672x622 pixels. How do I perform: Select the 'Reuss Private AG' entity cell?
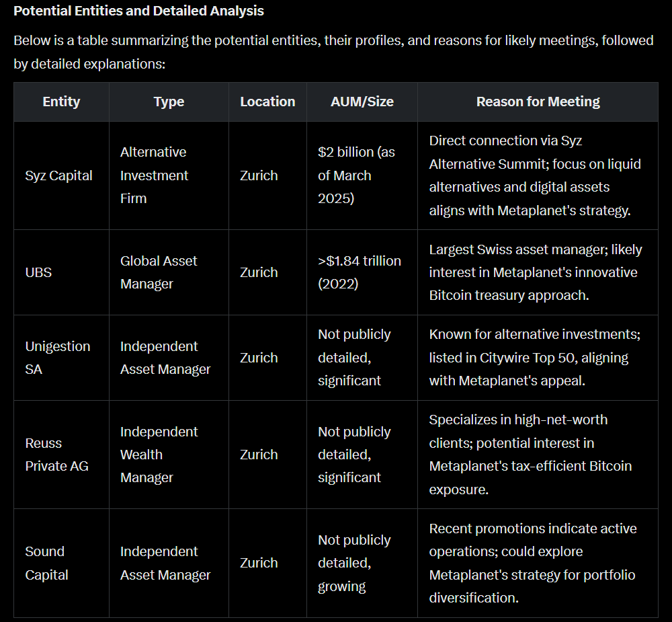coord(61,455)
